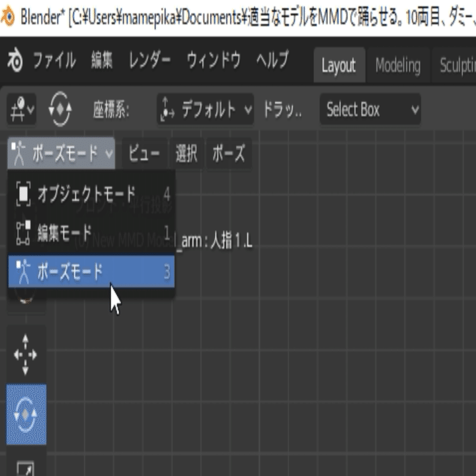Open the ポーズ menu in viewport header

click(229, 153)
